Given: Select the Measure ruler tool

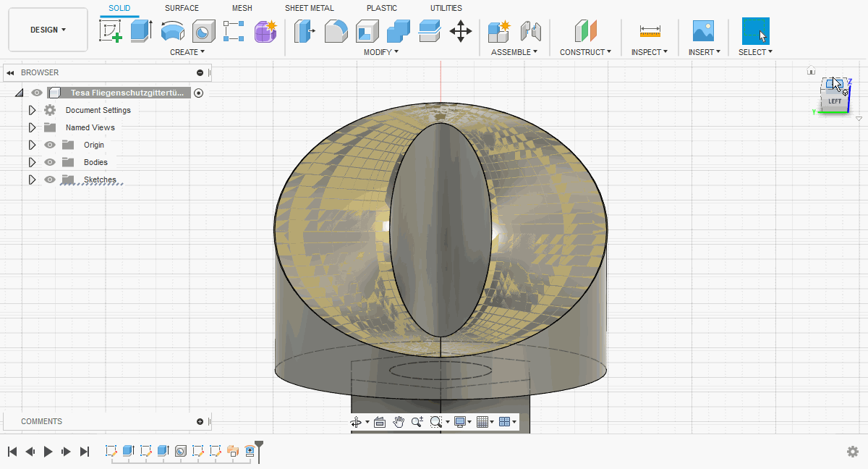Looking at the screenshot, I should coord(650,31).
